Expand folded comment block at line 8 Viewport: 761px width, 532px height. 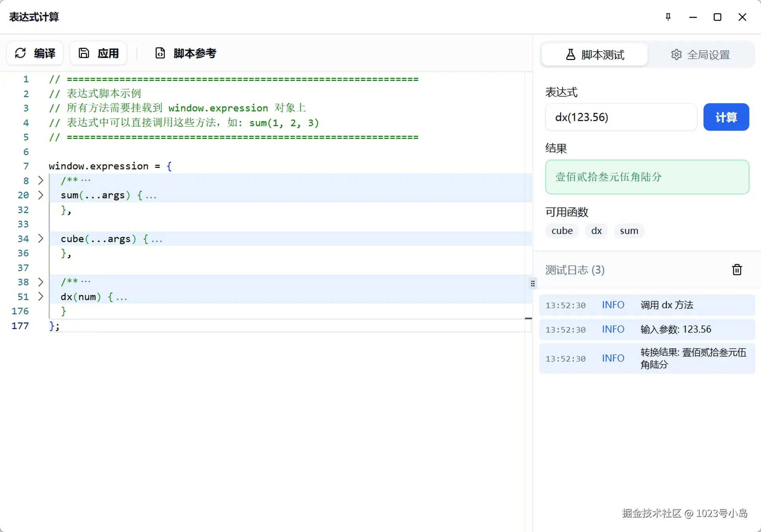click(40, 181)
